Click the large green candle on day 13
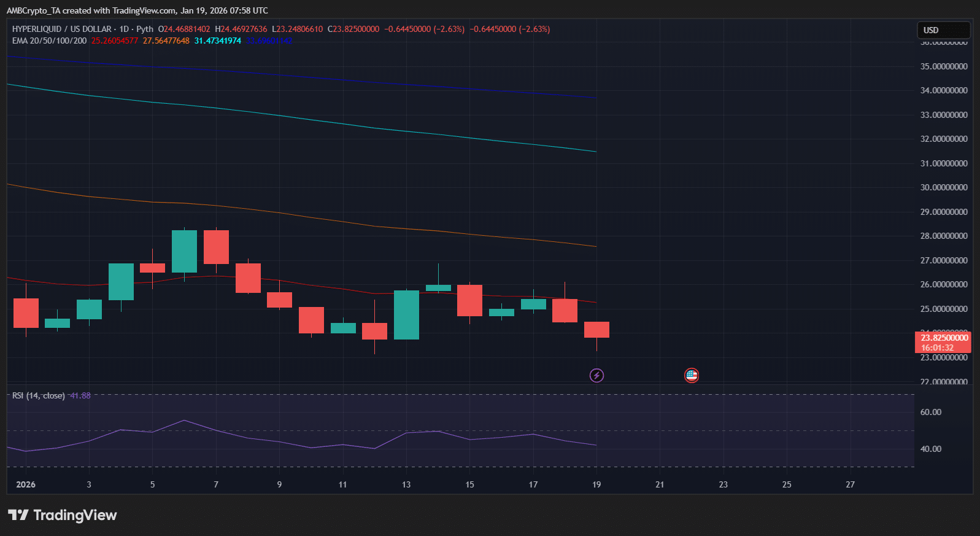 point(406,314)
